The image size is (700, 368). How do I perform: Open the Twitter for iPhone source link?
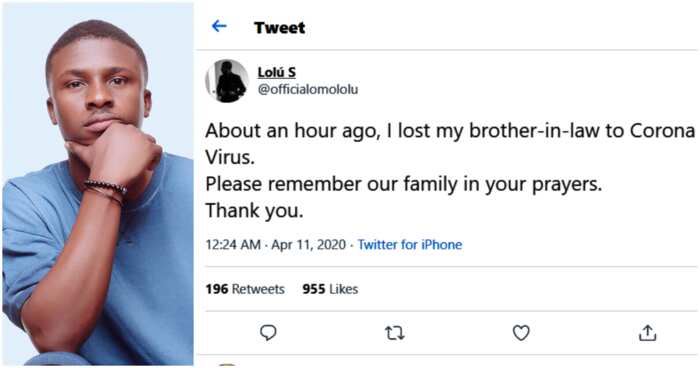410,245
